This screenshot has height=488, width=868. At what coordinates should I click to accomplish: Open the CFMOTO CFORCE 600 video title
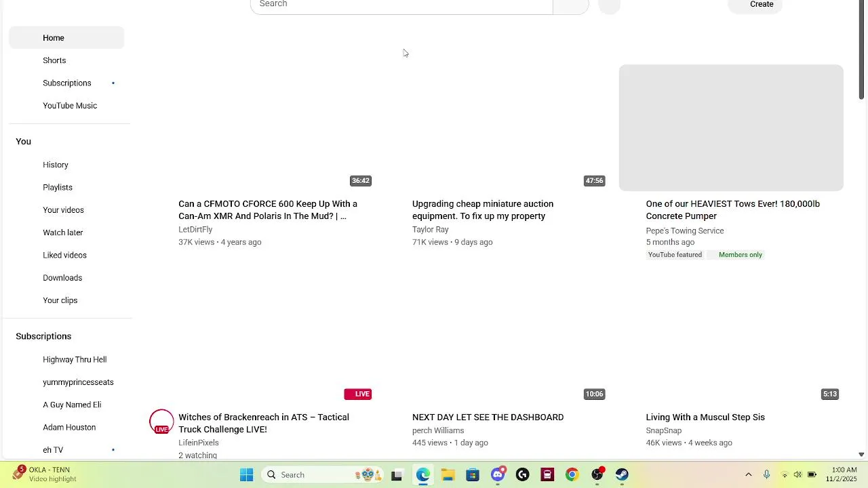(x=268, y=210)
